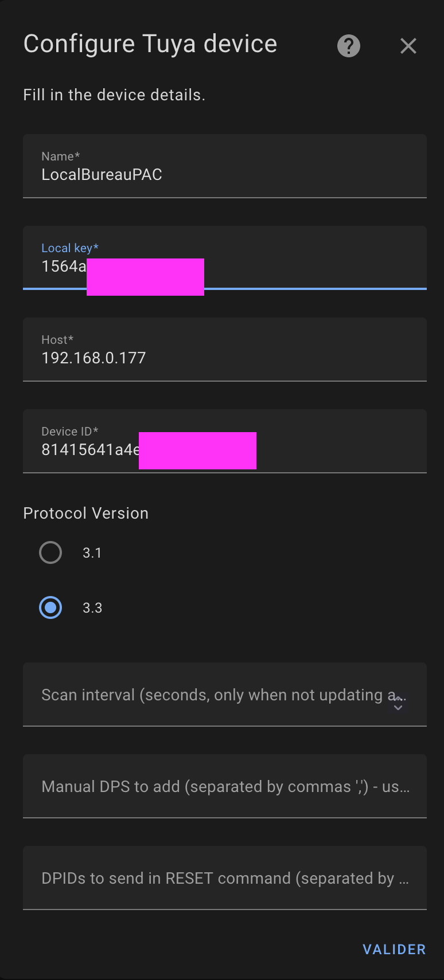
Task: Focus the Name field containing LocalBureauPAC
Action: click(x=224, y=174)
